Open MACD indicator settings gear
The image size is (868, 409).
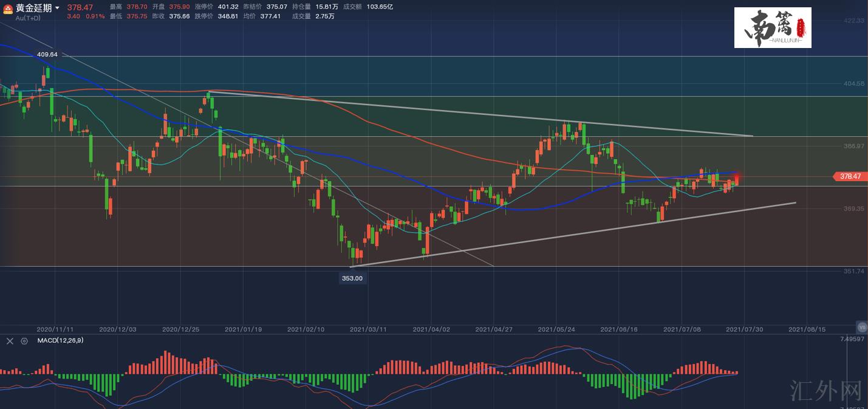(24, 341)
